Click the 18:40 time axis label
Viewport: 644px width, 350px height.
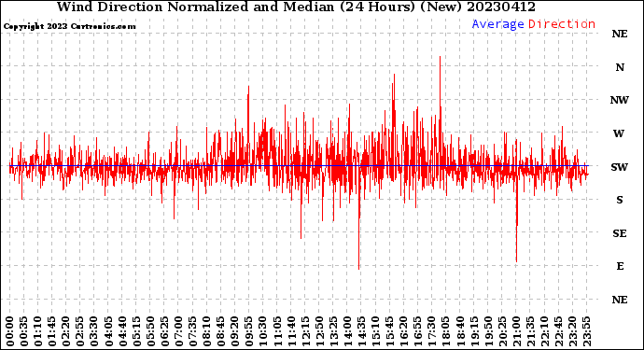460,331
